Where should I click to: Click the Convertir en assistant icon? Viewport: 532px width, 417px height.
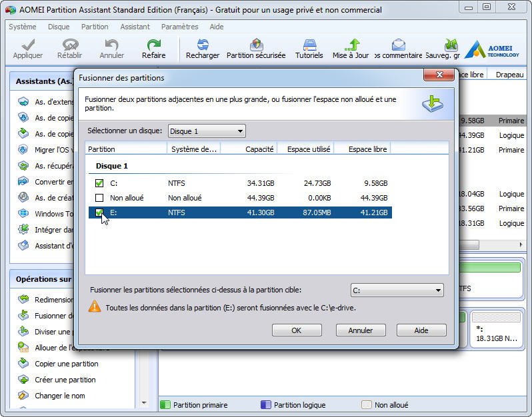coord(23,181)
